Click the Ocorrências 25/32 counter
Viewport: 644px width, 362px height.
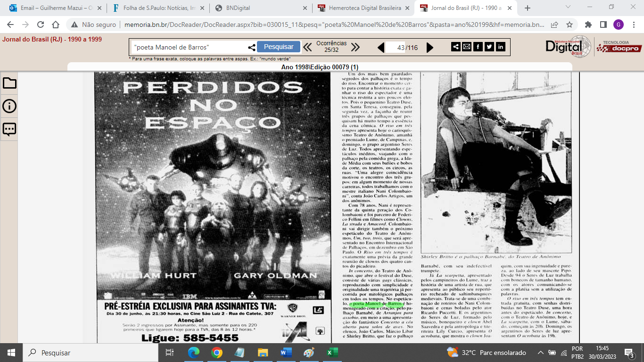click(331, 47)
